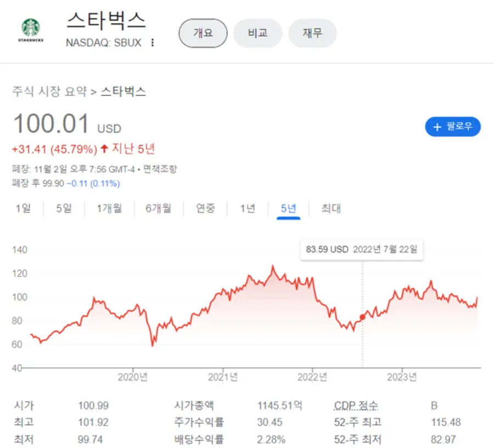Select the 5일 chart range
The height and width of the screenshot is (448, 494).
pyautogui.click(x=64, y=208)
